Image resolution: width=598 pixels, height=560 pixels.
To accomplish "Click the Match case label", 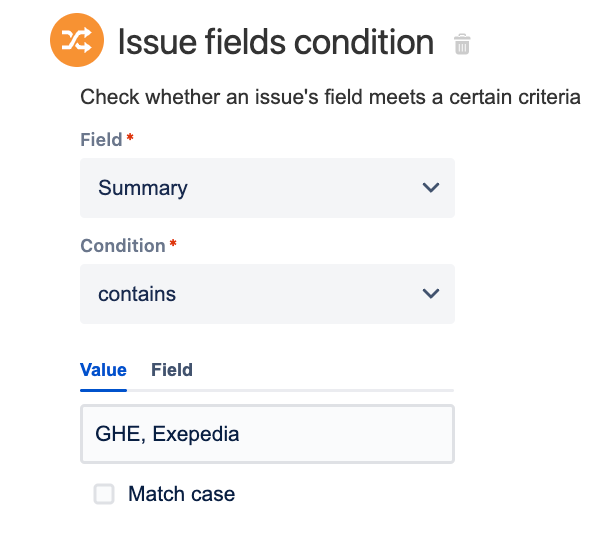I will coord(182,494).
